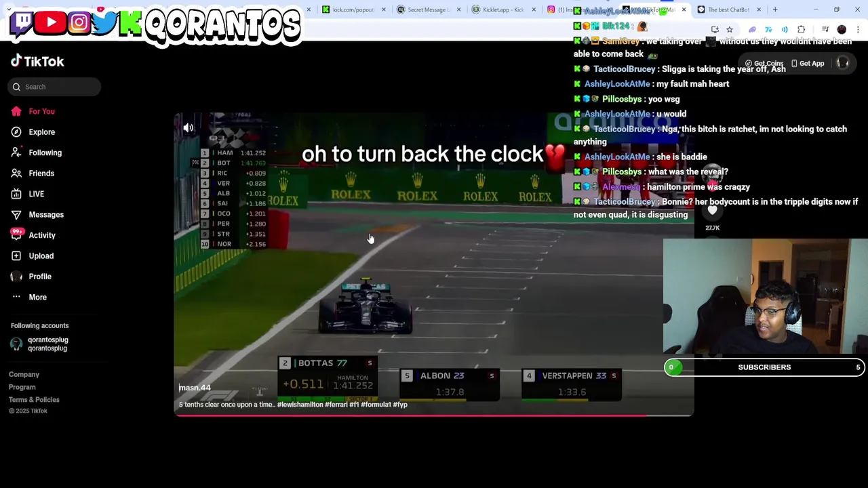The width and height of the screenshot is (868, 488).
Task: Expand the Terms & Policies footer section
Action: [34, 400]
